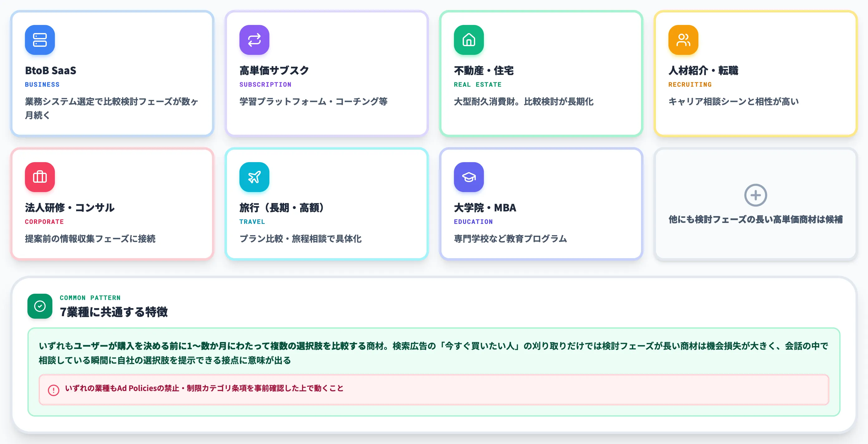868x444 pixels.
Task: Select the BtoB SaaS heading
Action: click(x=51, y=70)
